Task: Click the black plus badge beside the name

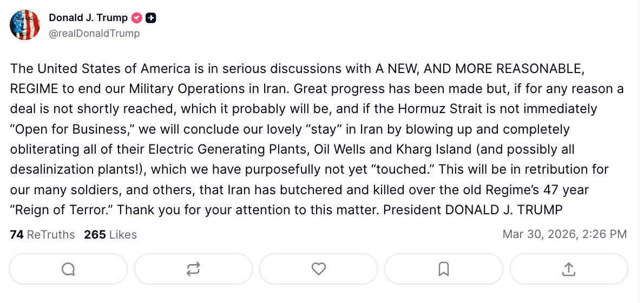Action: [151, 18]
